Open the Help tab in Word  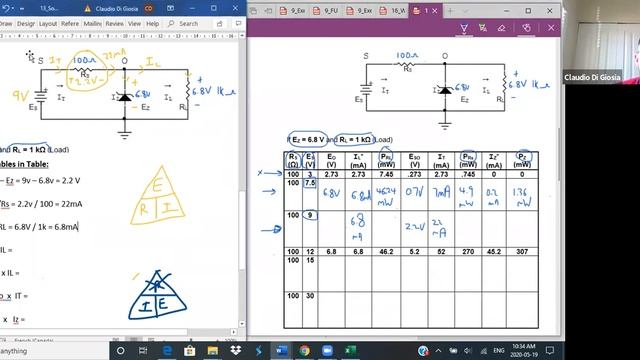[153, 24]
